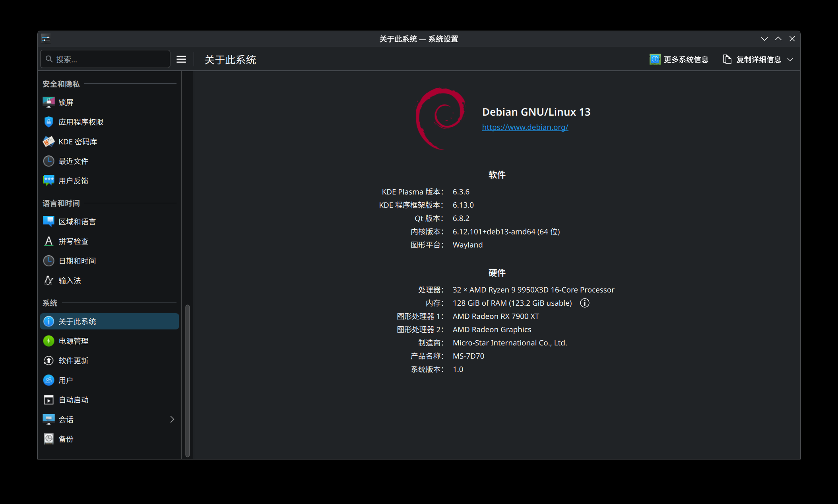Click the Wayland graphics platform value
The image size is (838, 504).
click(468, 245)
